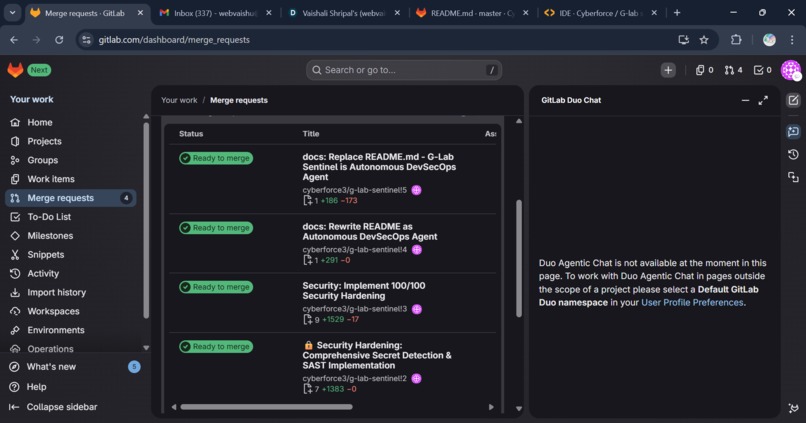
Task: Open a new browser tab
Action: click(677, 13)
